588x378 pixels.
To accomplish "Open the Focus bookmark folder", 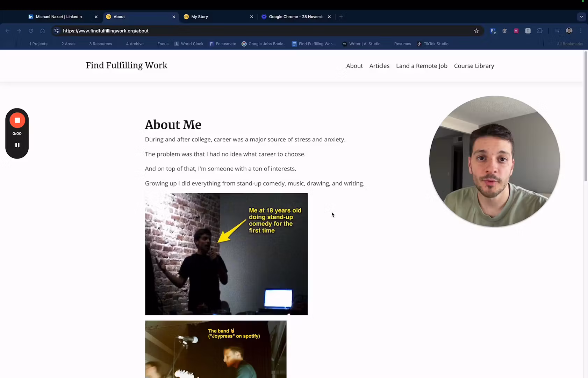I will [163, 44].
